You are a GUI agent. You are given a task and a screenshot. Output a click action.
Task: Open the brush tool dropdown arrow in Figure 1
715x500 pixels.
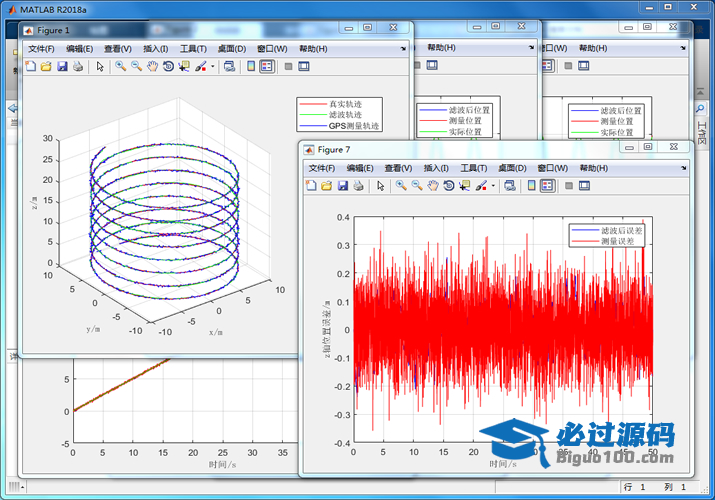(x=212, y=67)
